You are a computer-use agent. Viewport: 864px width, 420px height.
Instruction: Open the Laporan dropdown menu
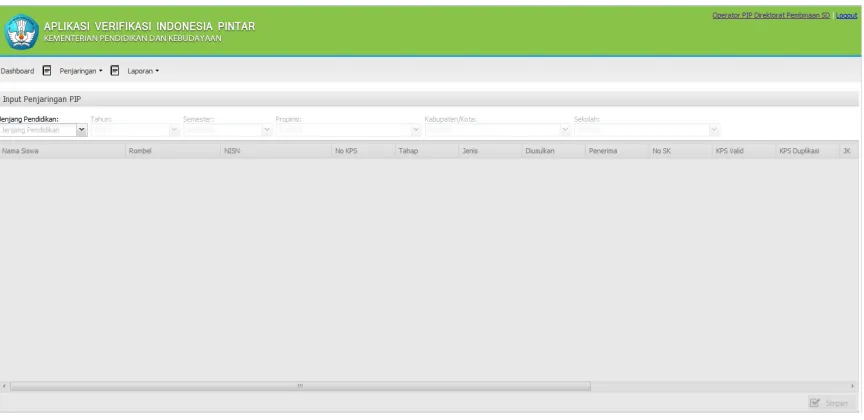pyautogui.click(x=143, y=71)
